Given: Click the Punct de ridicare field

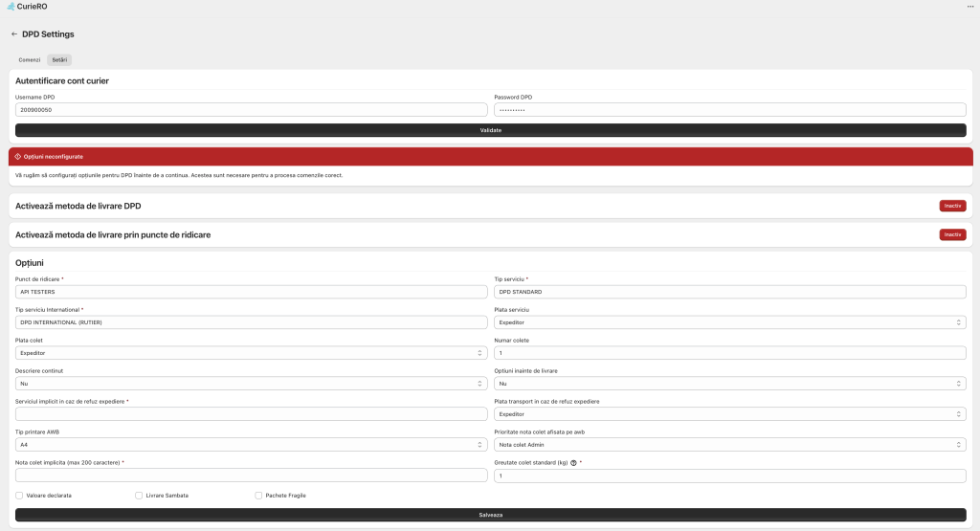Looking at the screenshot, I should pos(252,292).
